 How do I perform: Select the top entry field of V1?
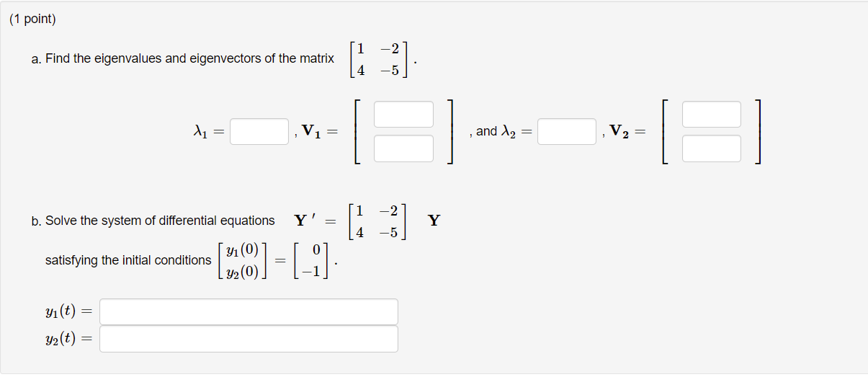click(x=403, y=115)
